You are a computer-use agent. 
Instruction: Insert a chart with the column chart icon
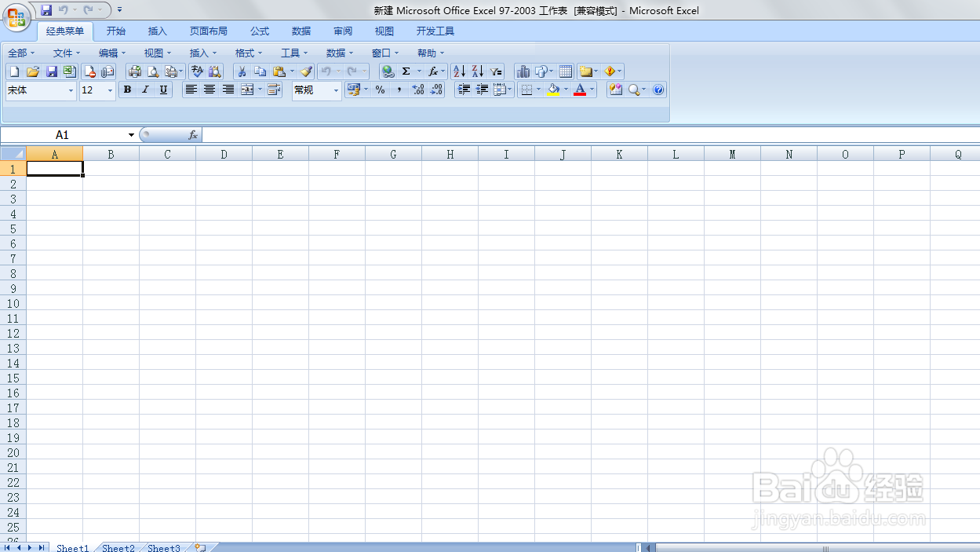click(x=523, y=71)
